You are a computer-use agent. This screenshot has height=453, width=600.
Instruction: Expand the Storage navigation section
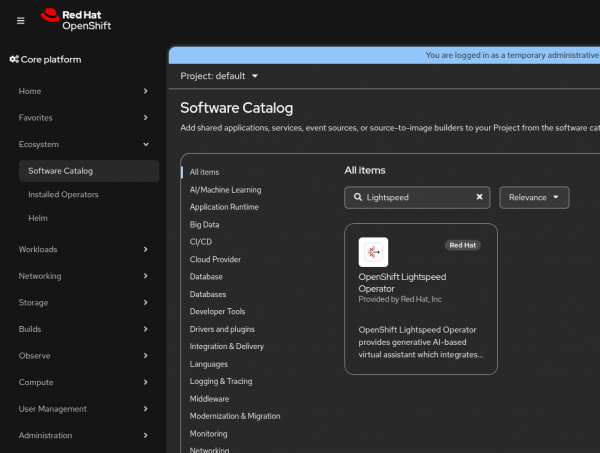(x=83, y=303)
